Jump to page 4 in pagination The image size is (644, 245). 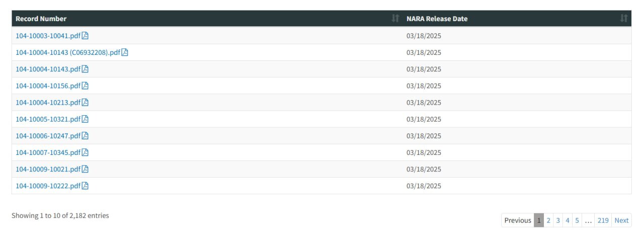(568, 220)
